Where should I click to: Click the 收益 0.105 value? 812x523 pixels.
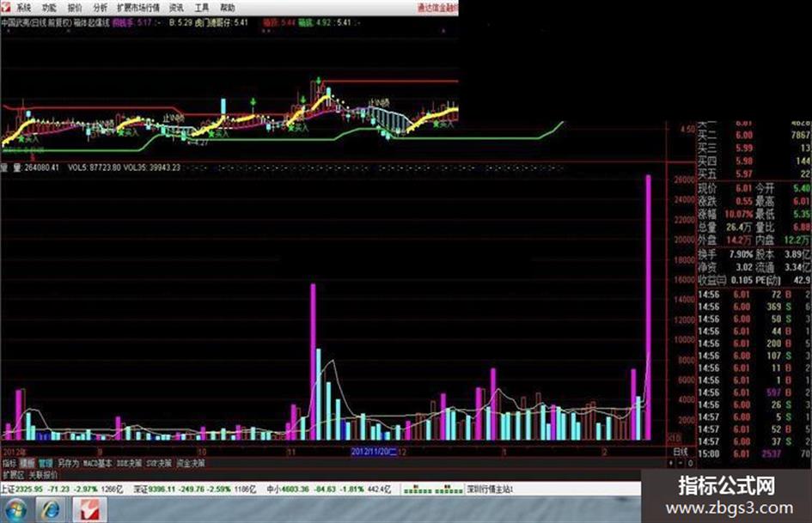[x=742, y=280]
